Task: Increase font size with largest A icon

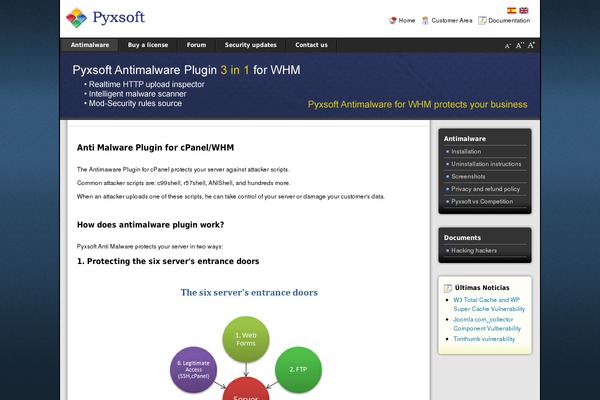Action: [x=531, y=45]
